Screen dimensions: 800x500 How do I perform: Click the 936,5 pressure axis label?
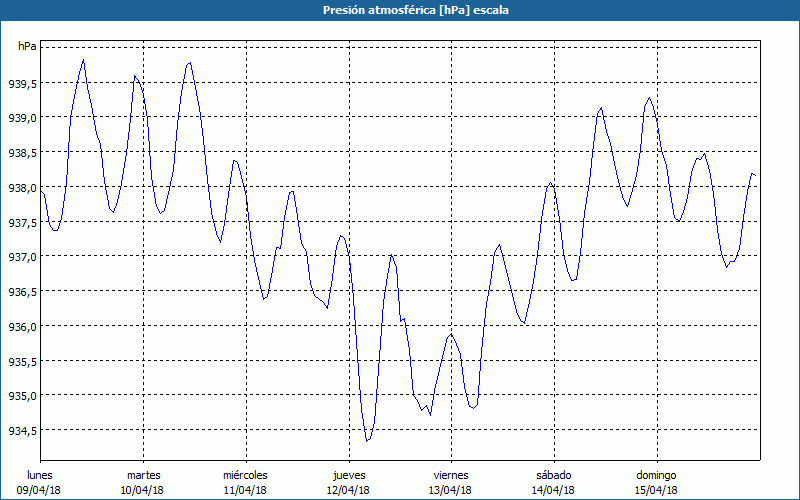tap(21, 292)
